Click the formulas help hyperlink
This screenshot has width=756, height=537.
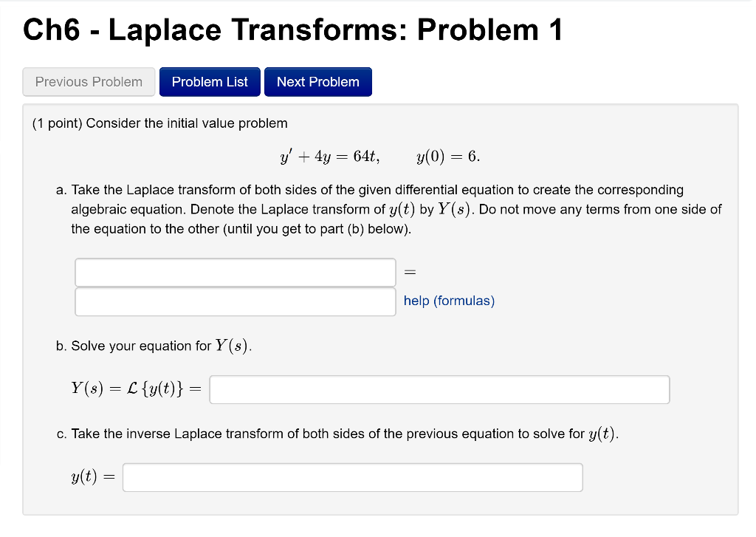point(448,301)
